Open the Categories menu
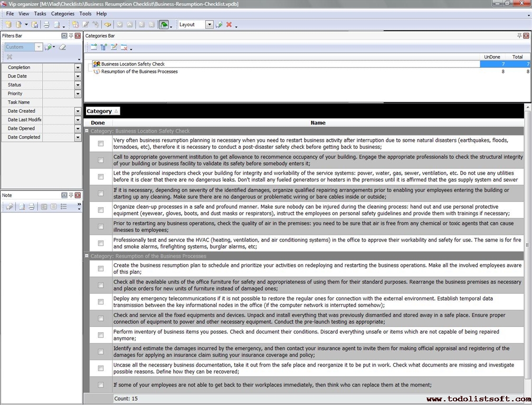Screen dimensions: 532x405 click(62, 14)
